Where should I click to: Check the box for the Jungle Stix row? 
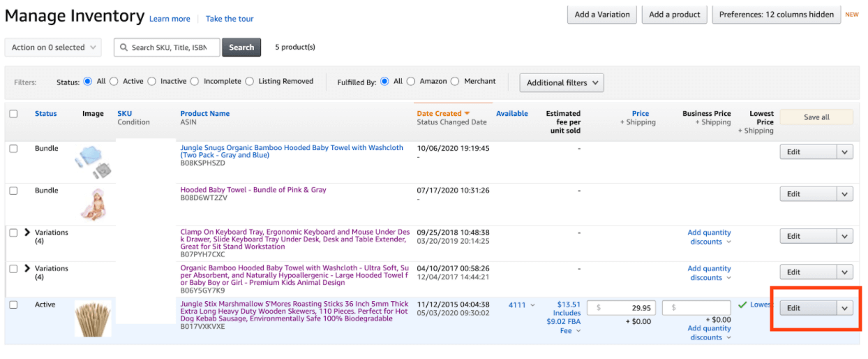(x=13, y=305)
